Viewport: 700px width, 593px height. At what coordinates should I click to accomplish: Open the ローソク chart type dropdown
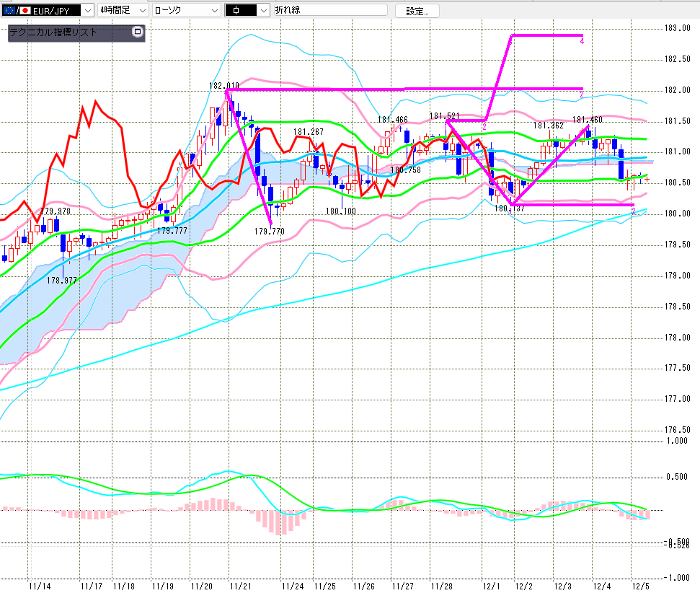click(214, 11)
